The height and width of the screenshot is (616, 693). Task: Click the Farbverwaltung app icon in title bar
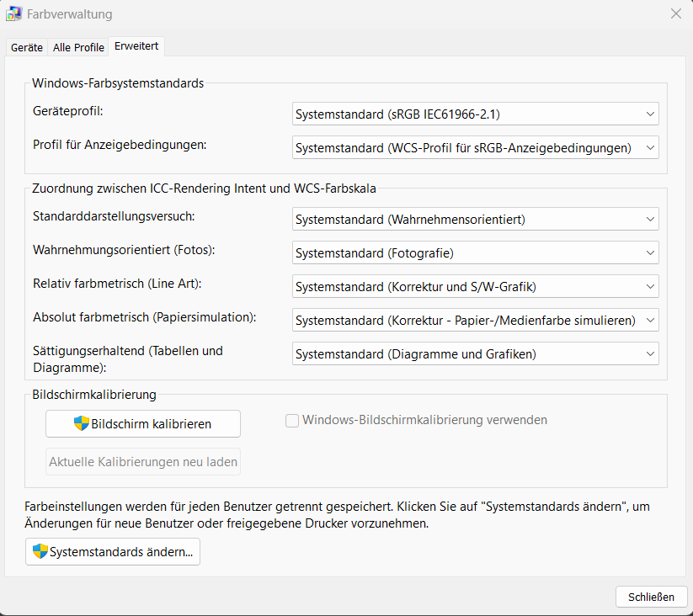click(13, 14)
